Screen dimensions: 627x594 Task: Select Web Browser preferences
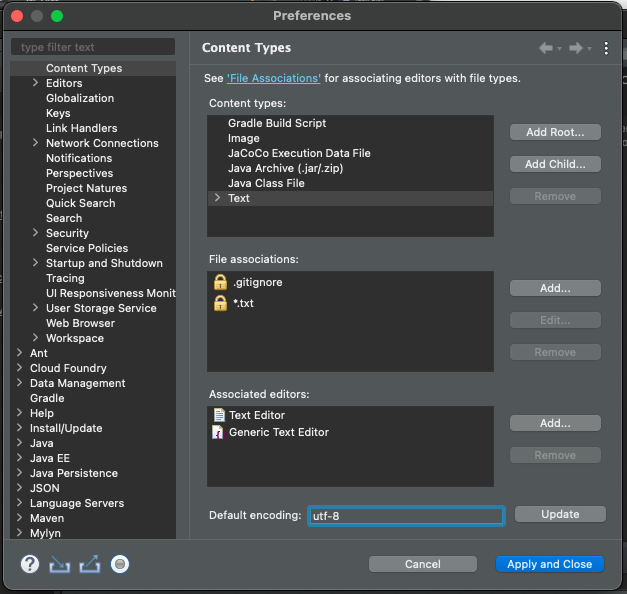(80, 323)
